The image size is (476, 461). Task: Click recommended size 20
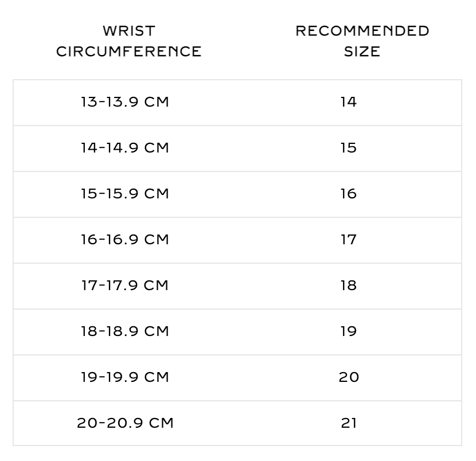tap(349, 377)
